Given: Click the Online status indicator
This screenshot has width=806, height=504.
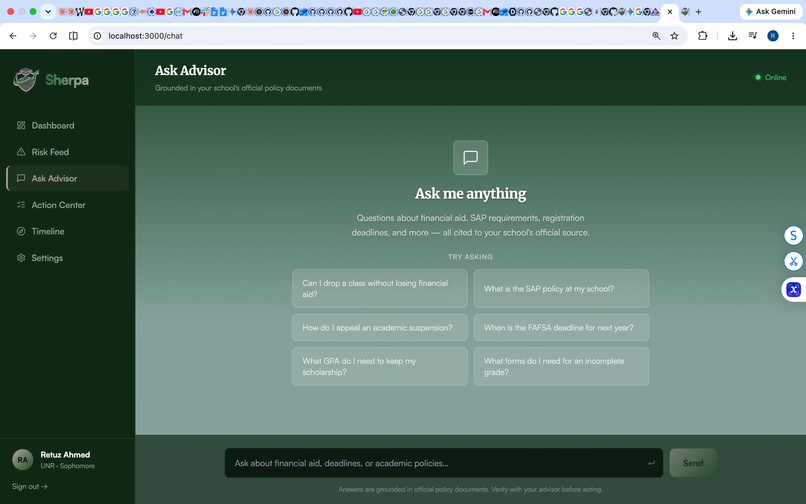Looking at the screenshot, I should tap(771, 78).
